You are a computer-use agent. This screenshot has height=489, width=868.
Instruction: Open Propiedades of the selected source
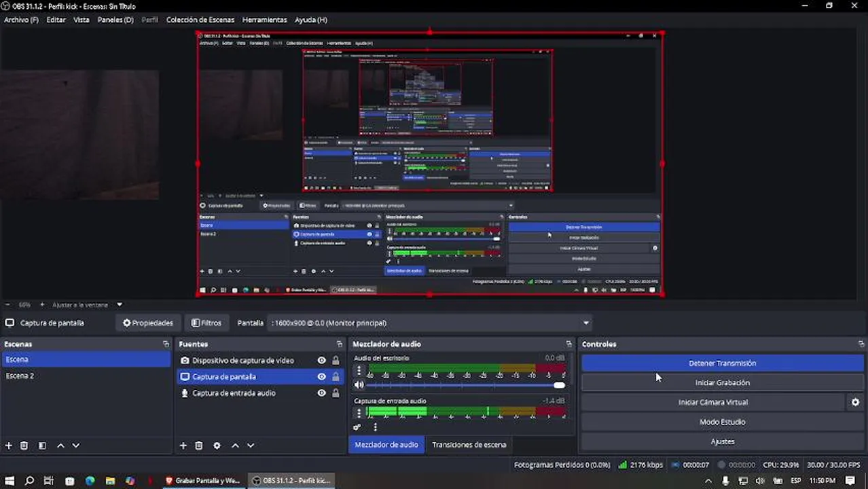pyautogui.click(x=148, y=323)
